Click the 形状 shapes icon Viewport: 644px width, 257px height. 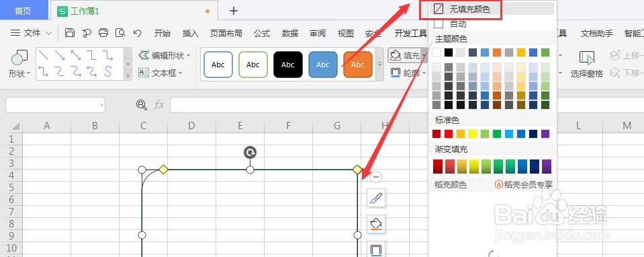point(19,58)
